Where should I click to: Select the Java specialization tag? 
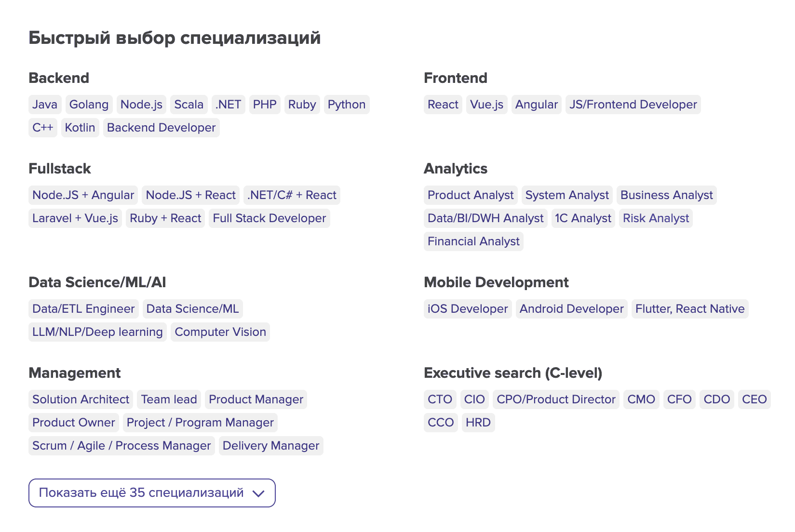45,105
